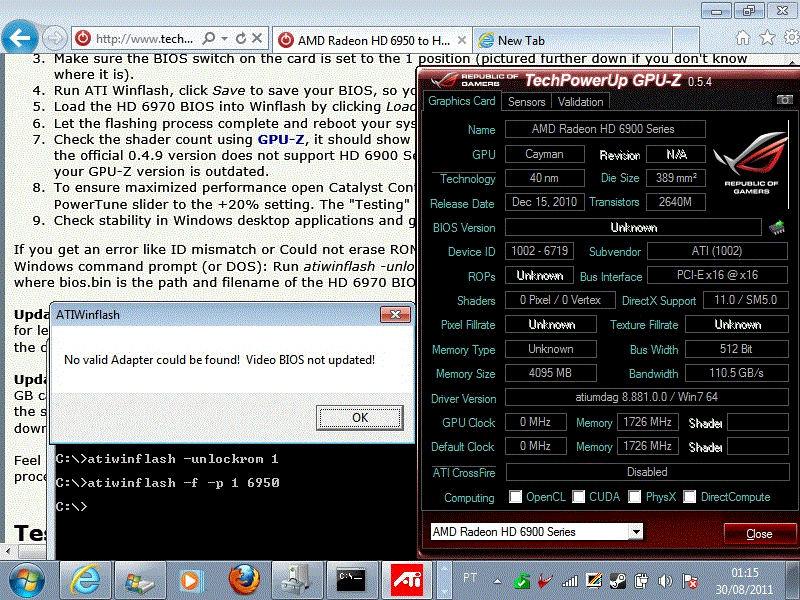Image resolution: width=800 pixels, height=600 pixels.
Task: Open the address bar dropdown arrow
Action: [x=224, y=38]
